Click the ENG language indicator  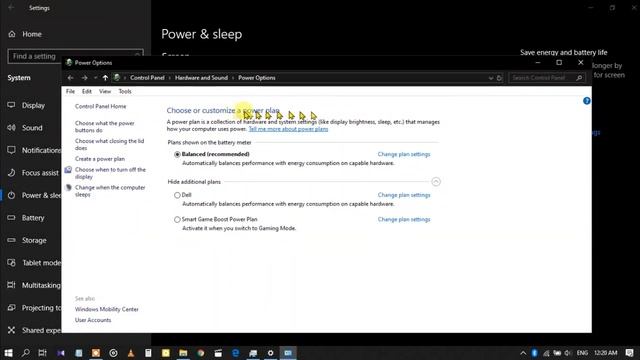pos(582,353)
